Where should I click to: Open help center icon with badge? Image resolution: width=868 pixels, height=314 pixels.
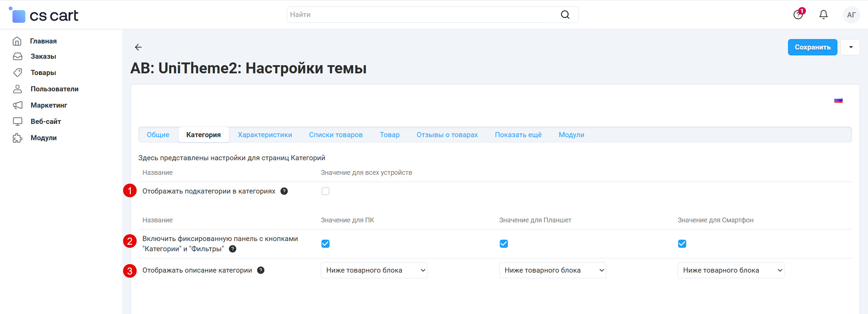[798, 15]
